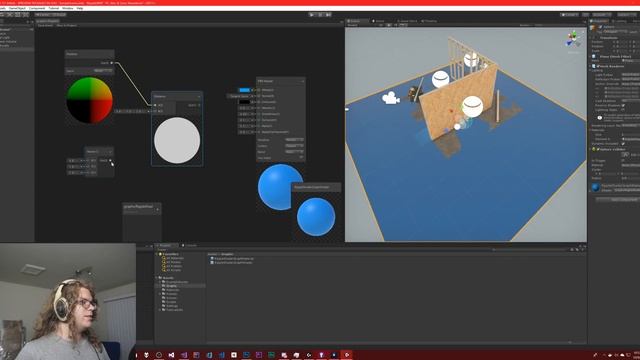640x360 pixels.
Task: Click the Distance node Out port
Action: point(199,105)
